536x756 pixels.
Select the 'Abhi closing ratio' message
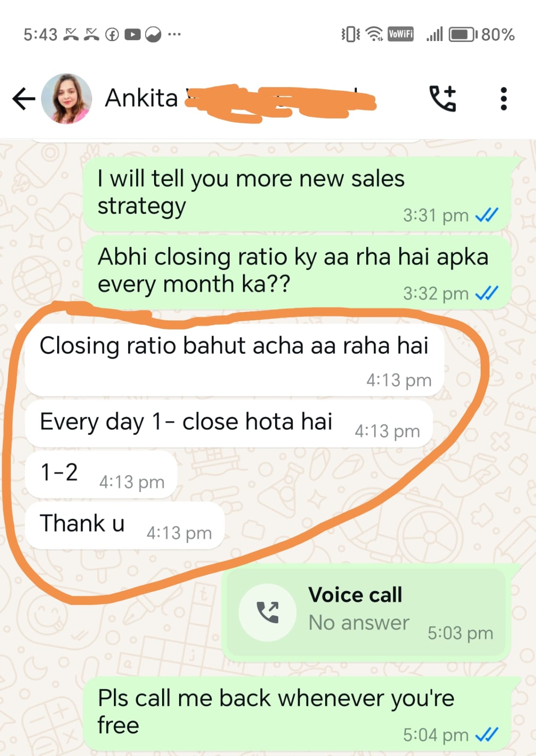[x=298, y=272]
